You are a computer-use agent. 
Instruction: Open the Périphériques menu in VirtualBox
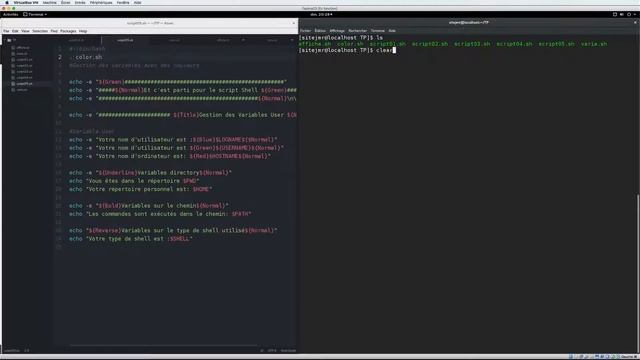101,2
